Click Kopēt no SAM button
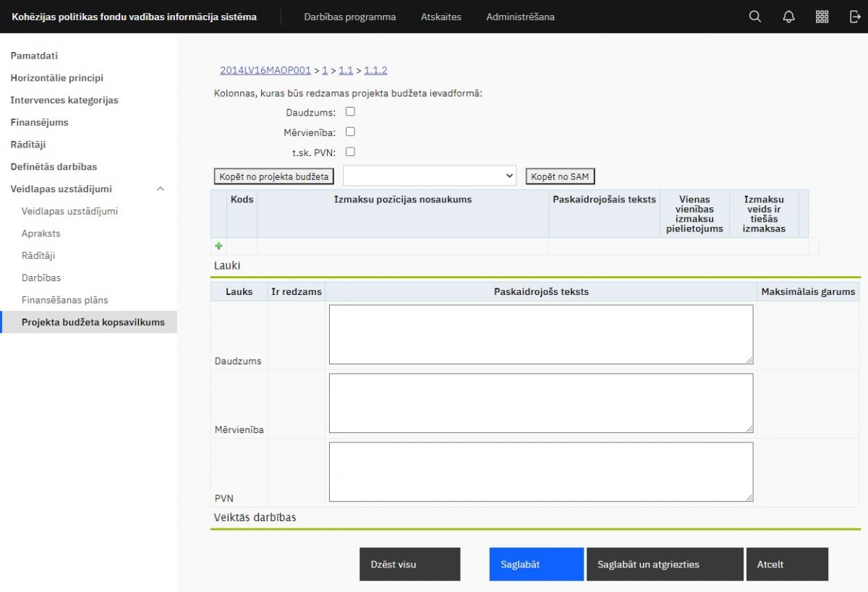This screenshot has width=868, height=592. pyautogui.click(x=560, y=177)
